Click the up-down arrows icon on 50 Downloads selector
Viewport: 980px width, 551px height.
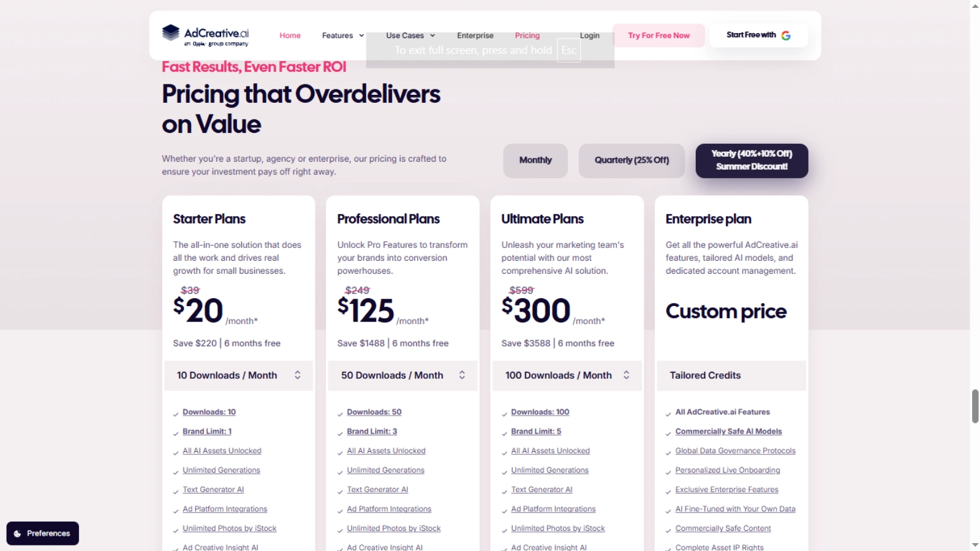point(462,375)
